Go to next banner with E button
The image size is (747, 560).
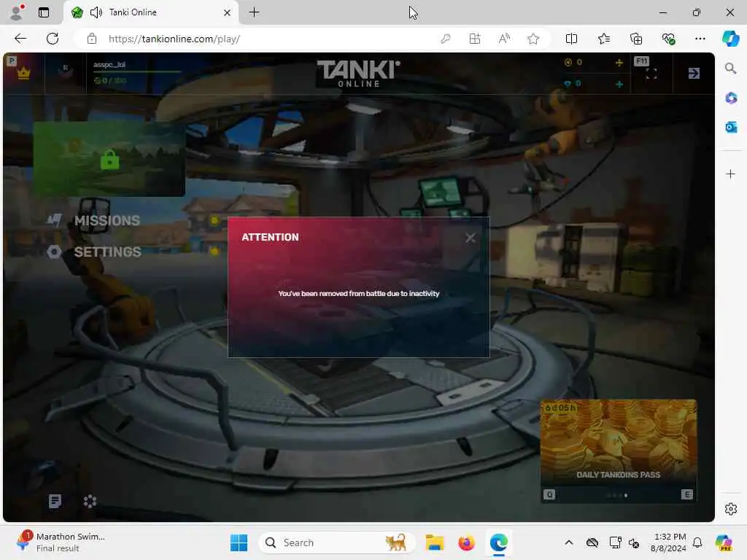[686, 494]
